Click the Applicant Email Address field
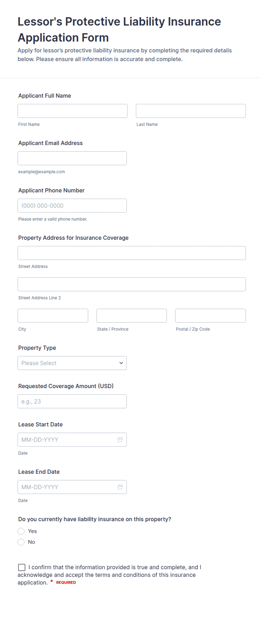The image size is (261, 644). (x=72, y=158)
